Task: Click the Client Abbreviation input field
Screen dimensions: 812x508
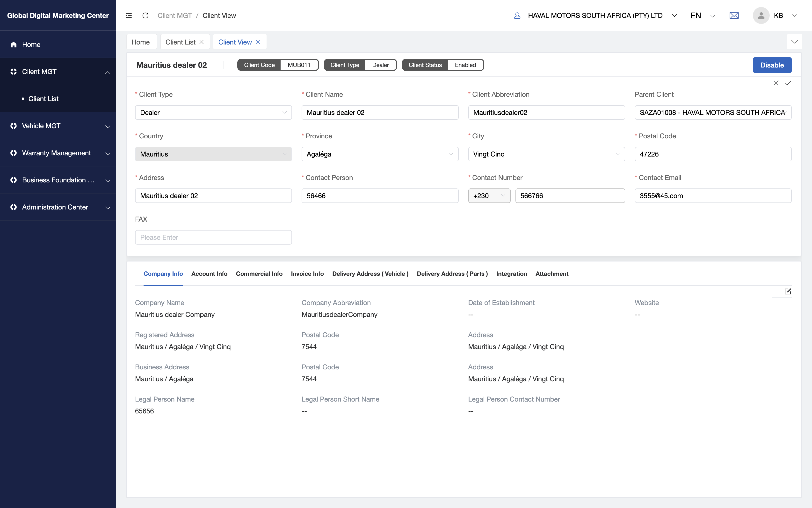Action: pyautogui.click(x=546, y=112)
